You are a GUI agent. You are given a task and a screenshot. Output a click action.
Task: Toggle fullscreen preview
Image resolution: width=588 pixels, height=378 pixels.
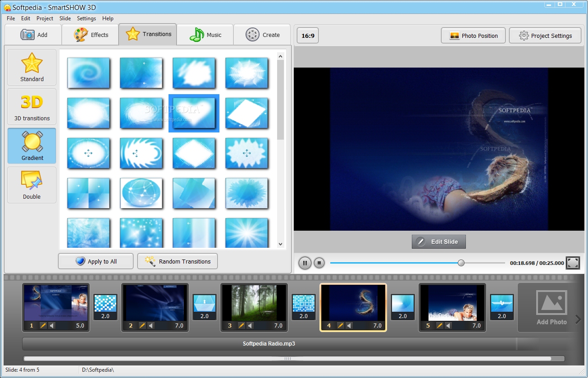click(573, 263)
